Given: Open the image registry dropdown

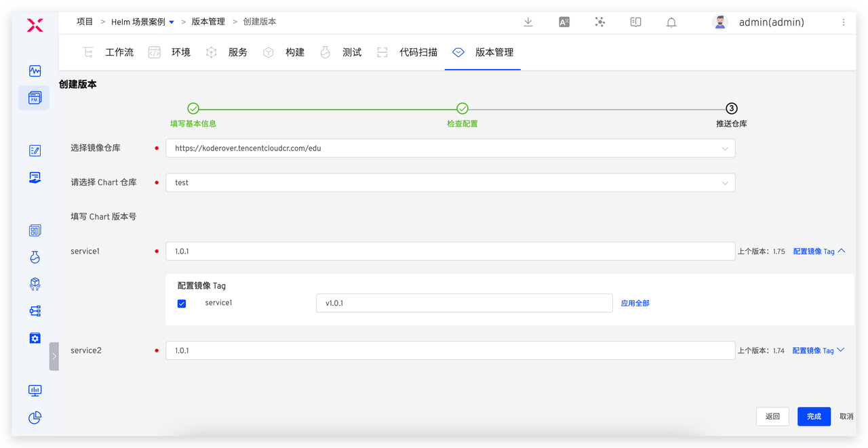Looking at the screenshot, I should click(x=450, y=148).
